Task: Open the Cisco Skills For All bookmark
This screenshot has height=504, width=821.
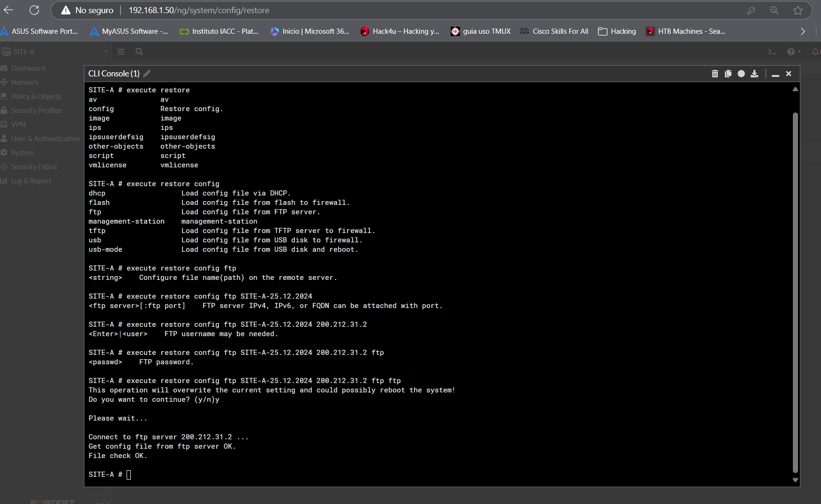Action: (554, 31)
